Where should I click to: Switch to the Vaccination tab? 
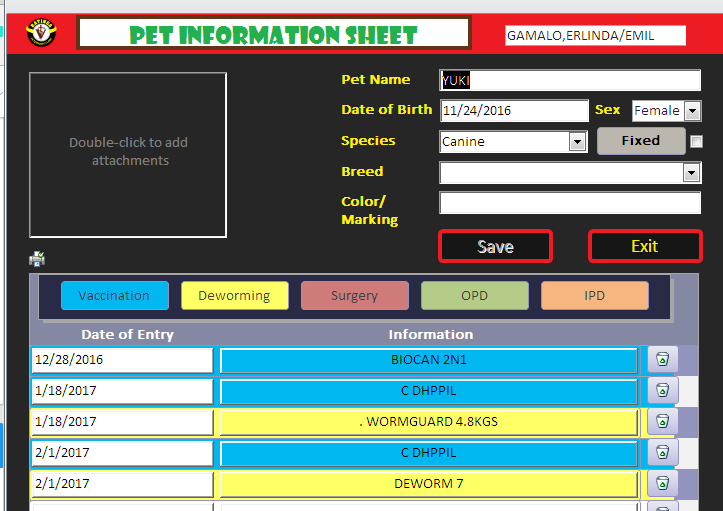[114, 296]
